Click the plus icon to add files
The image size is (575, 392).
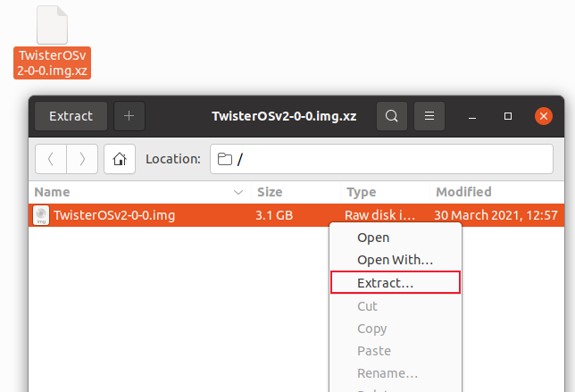129,116
